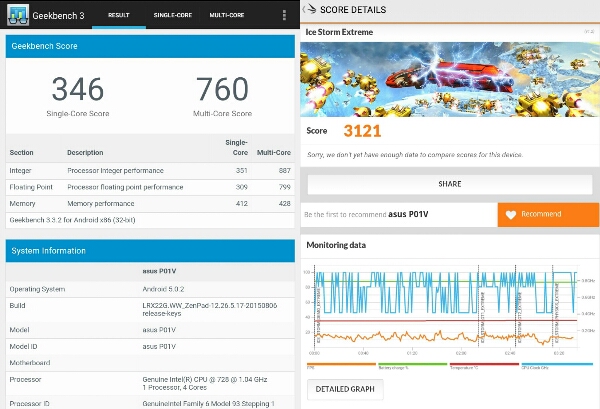Click 'Processor integer performance' description
The image size is (600, 409).
(x=115, y=171)
